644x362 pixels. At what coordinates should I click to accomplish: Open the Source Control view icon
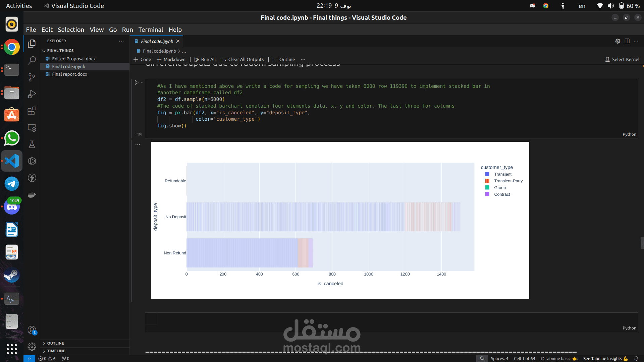point(32,77)
